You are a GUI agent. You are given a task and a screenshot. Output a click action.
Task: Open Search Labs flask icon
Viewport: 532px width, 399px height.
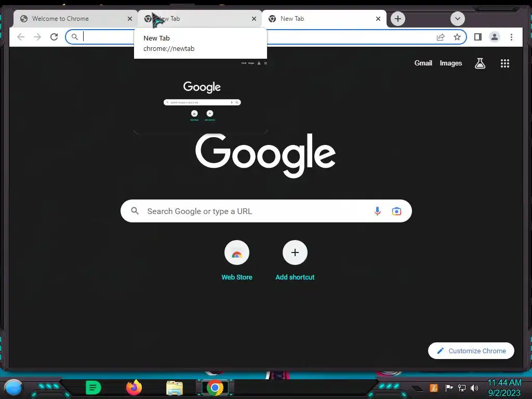point(480,63)
